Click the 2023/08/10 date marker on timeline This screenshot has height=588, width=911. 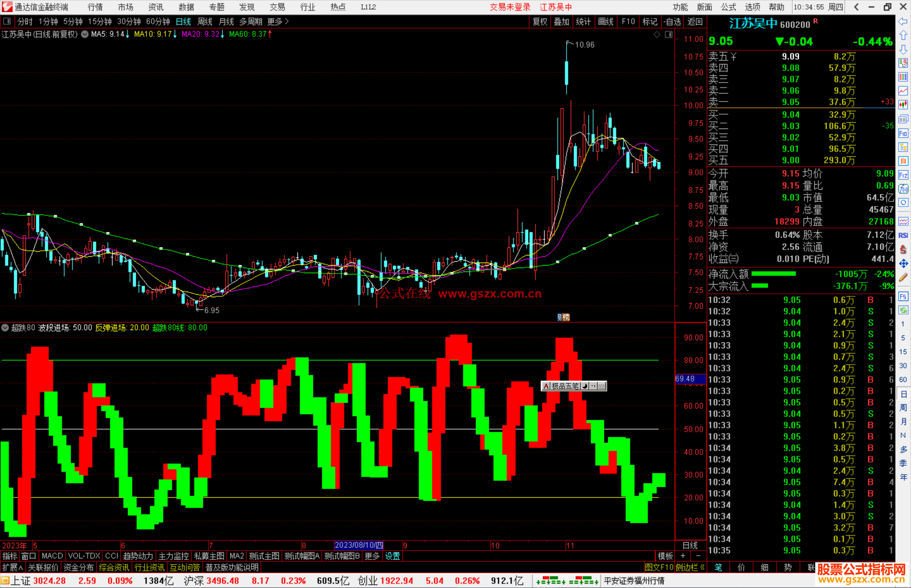pos(358,545)
